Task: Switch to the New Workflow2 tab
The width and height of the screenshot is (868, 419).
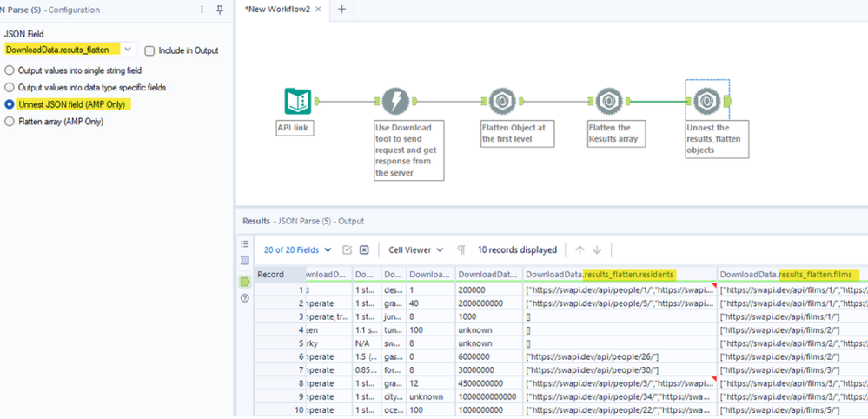Action: coord(279,10)
